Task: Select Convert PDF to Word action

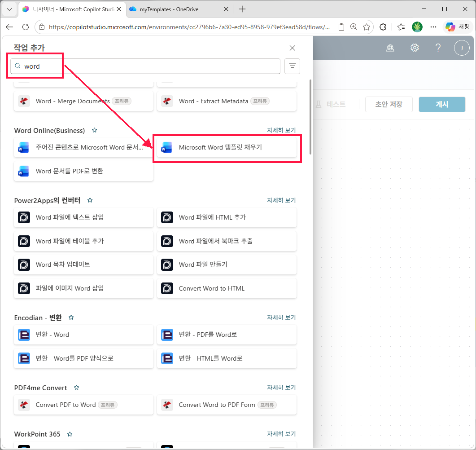Action: [83, 405]
